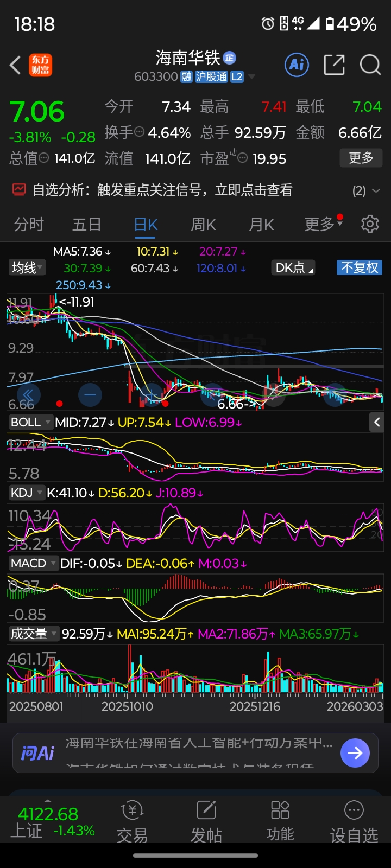Open the search magnifier icon

pyautogui.click(x=370, y=65)
